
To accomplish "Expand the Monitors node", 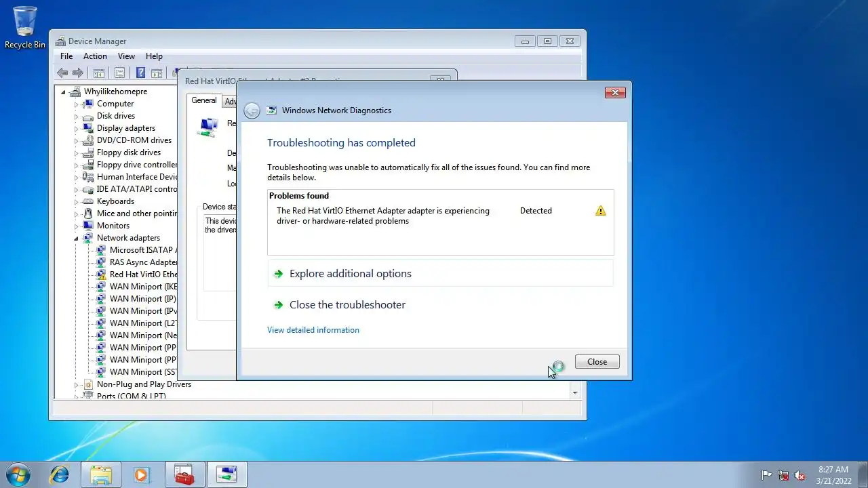I will pos(76,226).
